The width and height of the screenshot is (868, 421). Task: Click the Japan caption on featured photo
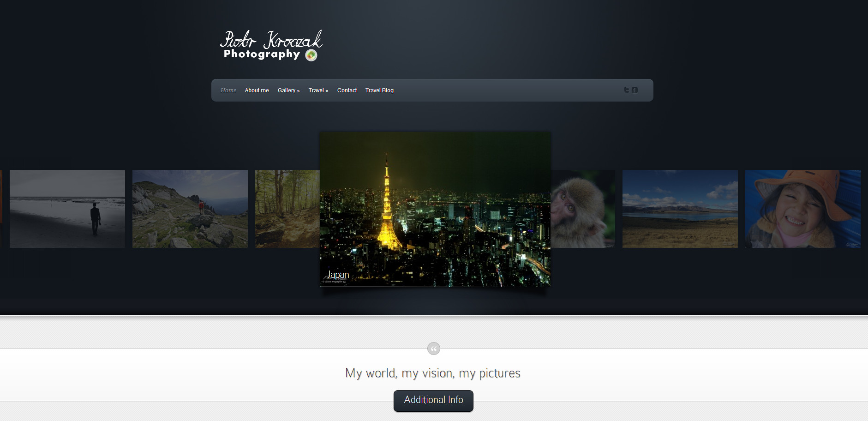coord(338,275)
